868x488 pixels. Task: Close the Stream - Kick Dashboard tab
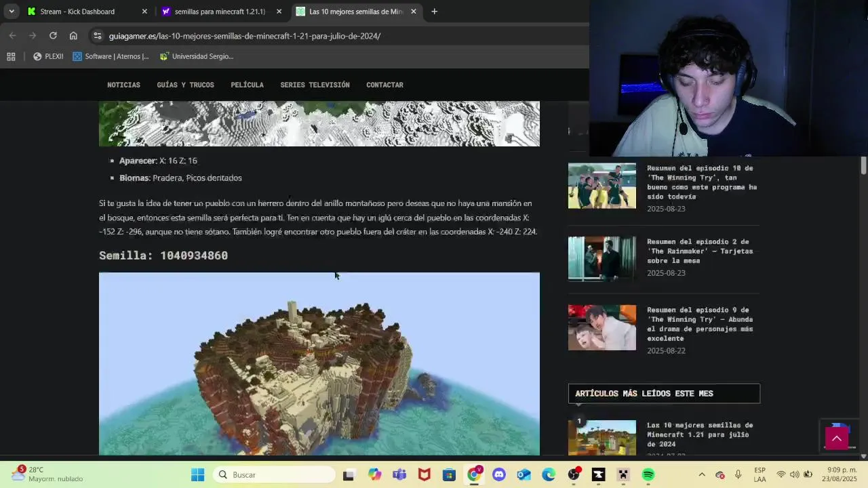tap(144, 12)
